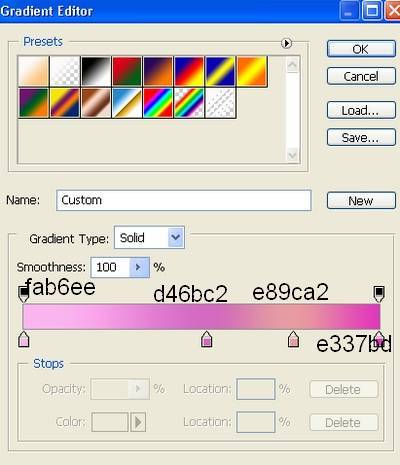Screen dimensions: 400x465
Task: Click the Save... button
Action: click(361, 137)
